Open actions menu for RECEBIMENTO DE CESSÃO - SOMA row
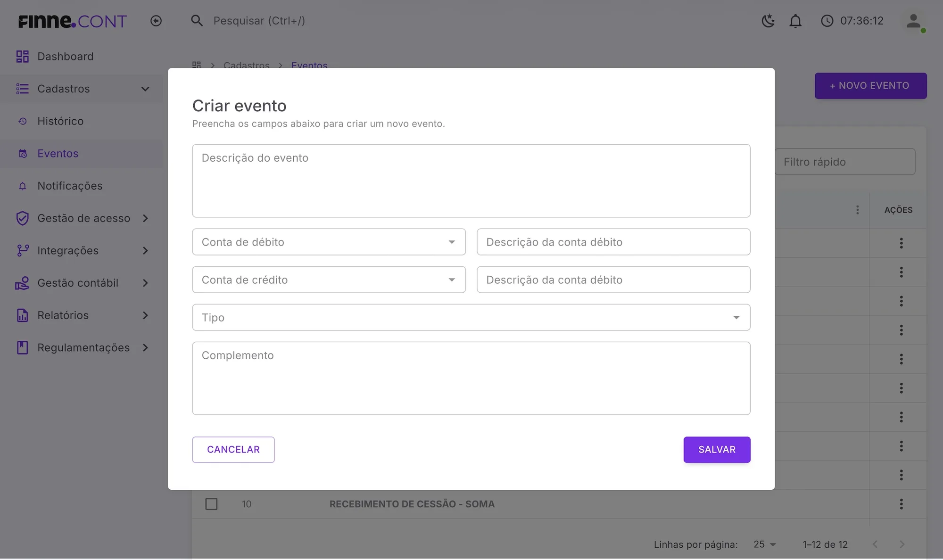 click(901, 504)
